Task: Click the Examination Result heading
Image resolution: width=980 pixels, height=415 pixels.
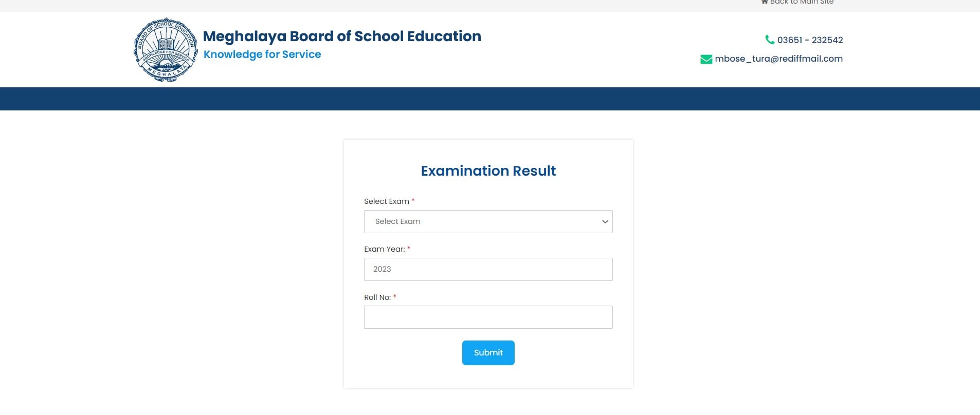Action: (488, 171)
